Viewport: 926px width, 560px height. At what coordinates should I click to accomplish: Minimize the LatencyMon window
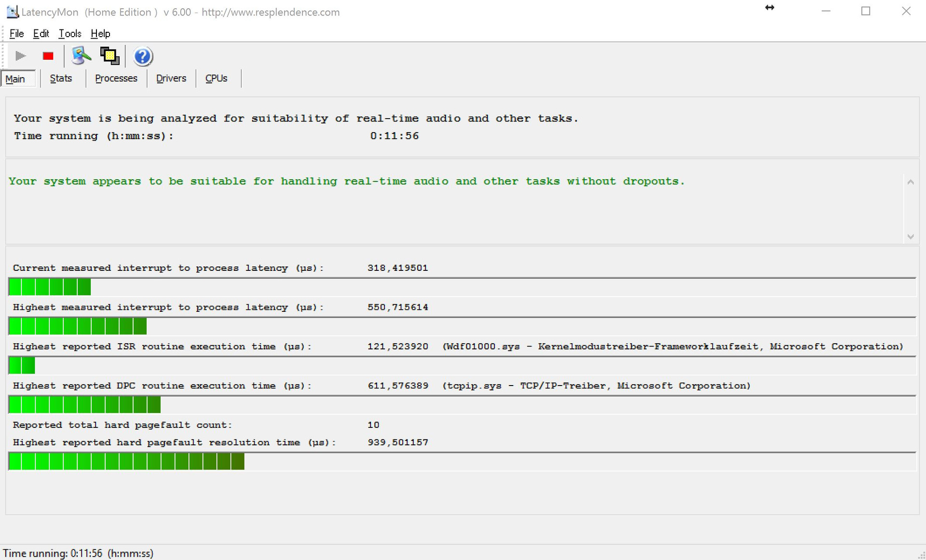tap(826, 11)
